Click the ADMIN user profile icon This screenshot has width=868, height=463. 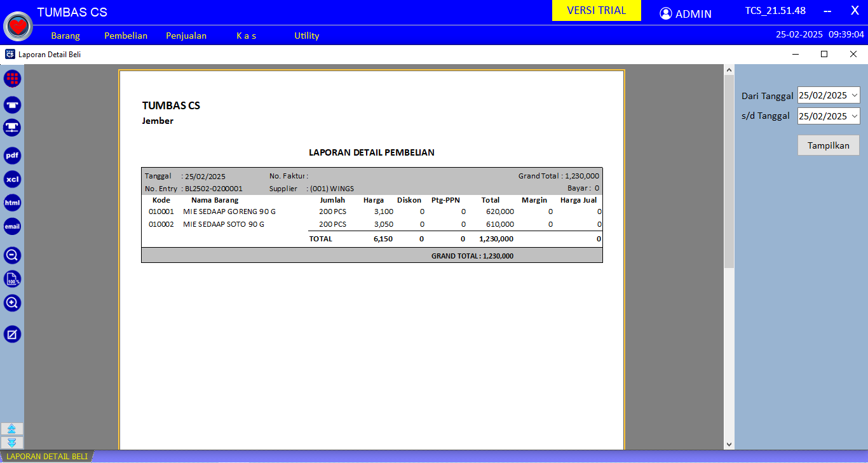(x=665, y=13)
